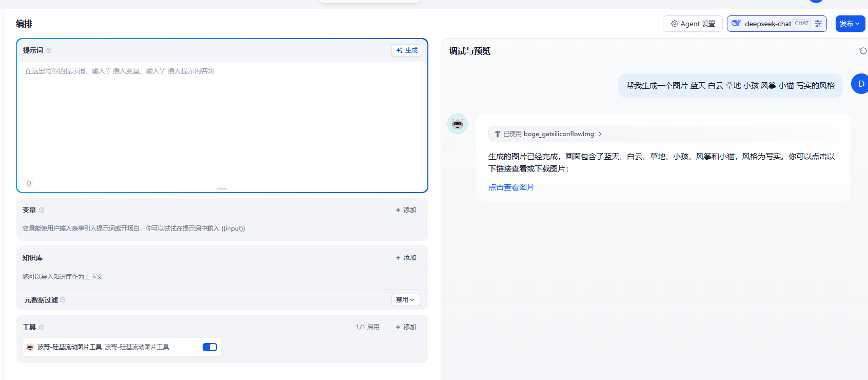Click the bot avatar in chat

pyautogui.click(x=457, y=124)
